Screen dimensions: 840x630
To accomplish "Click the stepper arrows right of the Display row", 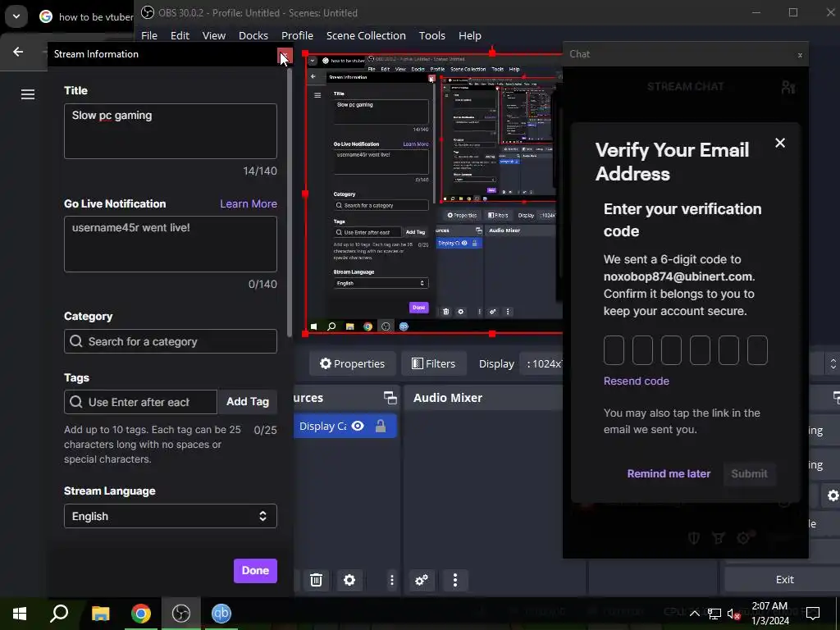I will (x=833, y=363).
